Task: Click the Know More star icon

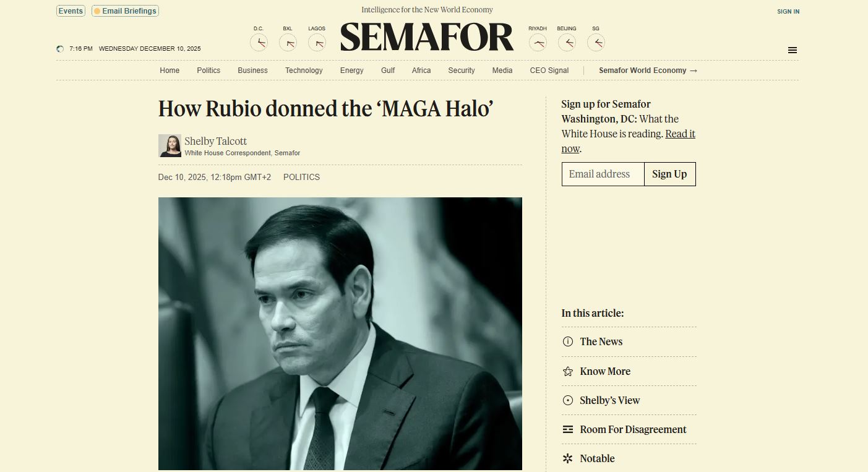Action: click(x=567, y=371)
